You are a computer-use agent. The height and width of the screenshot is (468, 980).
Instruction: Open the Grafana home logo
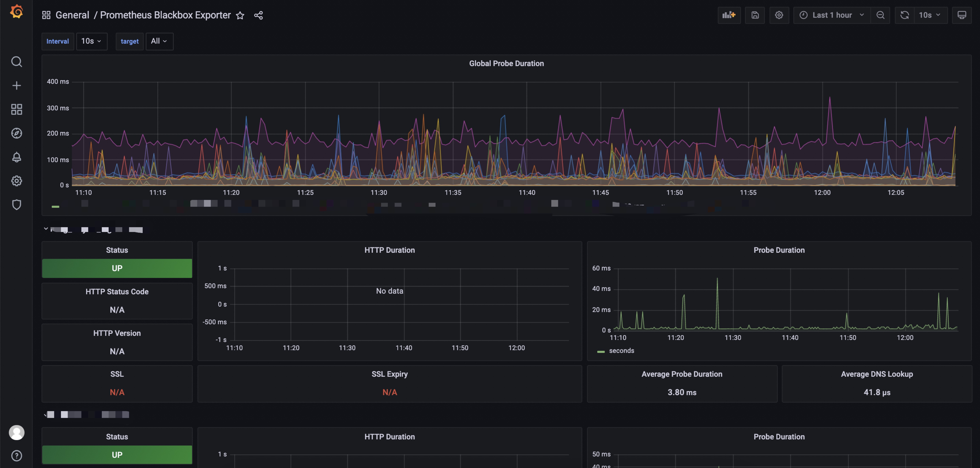click(16, 12)
